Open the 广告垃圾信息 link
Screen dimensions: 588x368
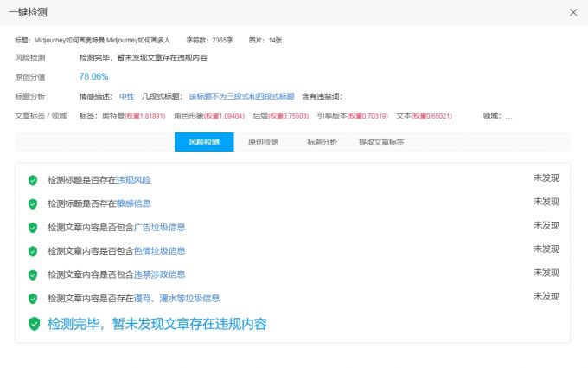tap(160, 227)
